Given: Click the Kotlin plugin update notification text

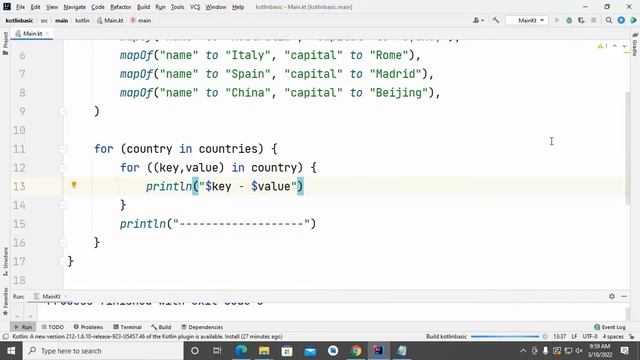Looking at the screenshot, I should (147, 337).
